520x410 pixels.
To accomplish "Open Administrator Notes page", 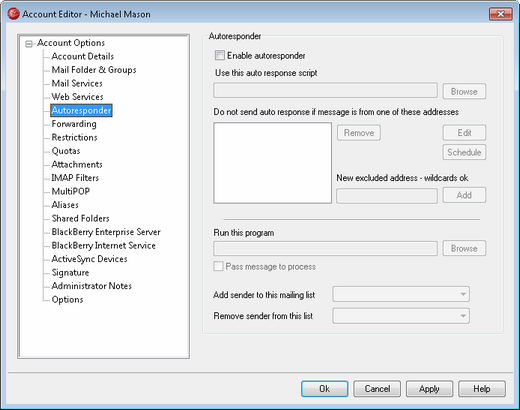I will click(92, 286).
